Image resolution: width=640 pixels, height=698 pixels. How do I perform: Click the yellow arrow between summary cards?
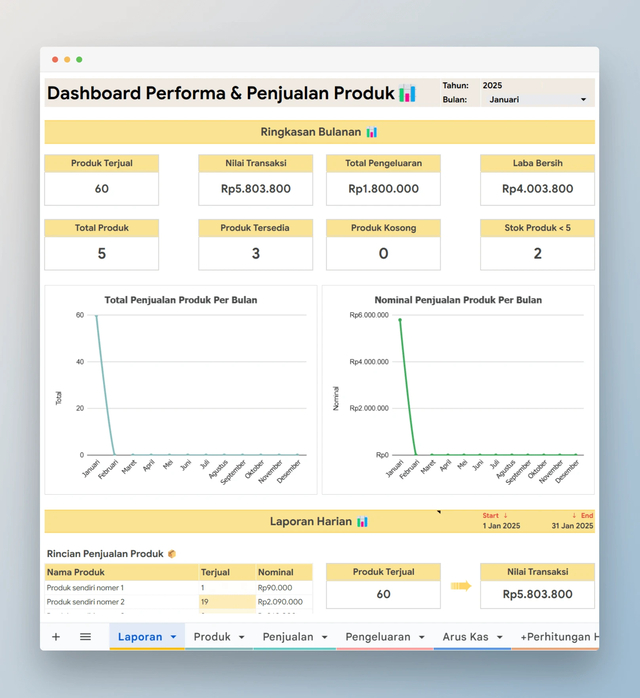(461, 586)
